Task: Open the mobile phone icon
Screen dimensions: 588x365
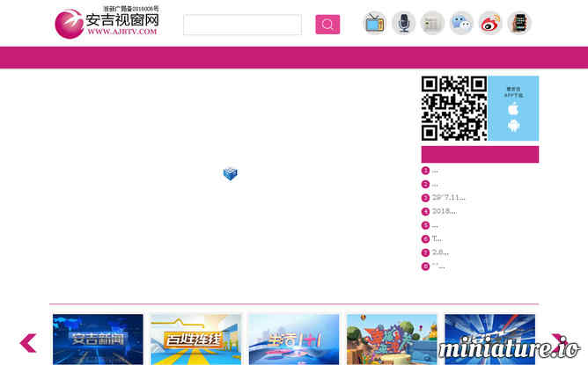Action: pos(519,23)
